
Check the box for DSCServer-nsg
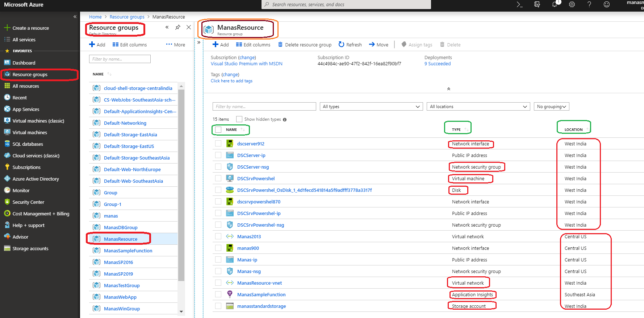click(x=218, y=167)
